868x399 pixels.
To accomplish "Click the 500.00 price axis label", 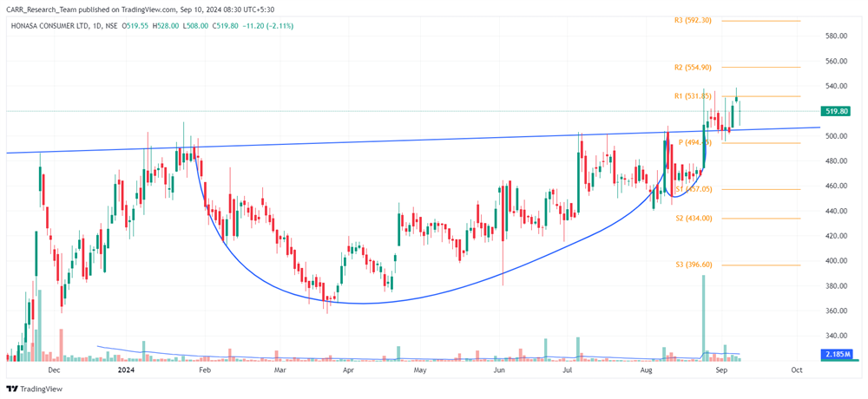I will click(838, 136).
